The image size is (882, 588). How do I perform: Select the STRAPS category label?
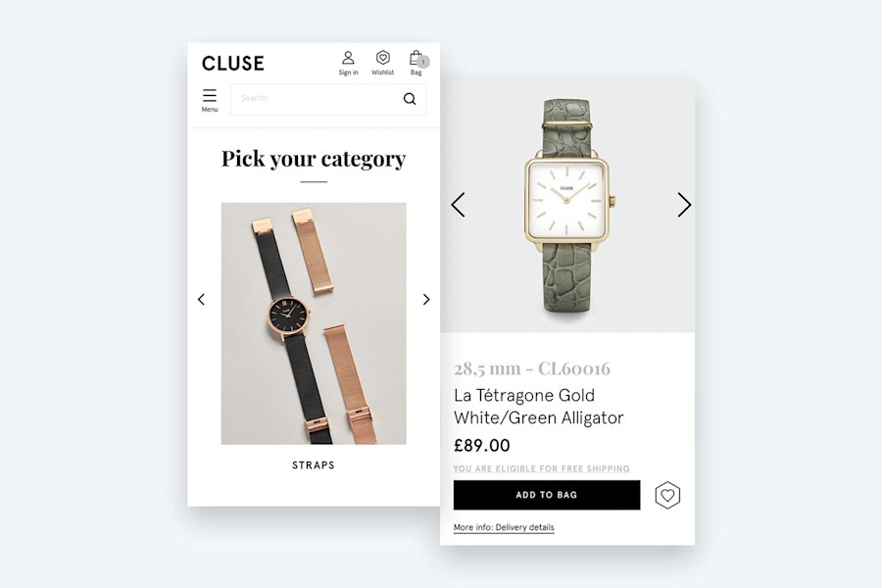[x=314, y=465]
